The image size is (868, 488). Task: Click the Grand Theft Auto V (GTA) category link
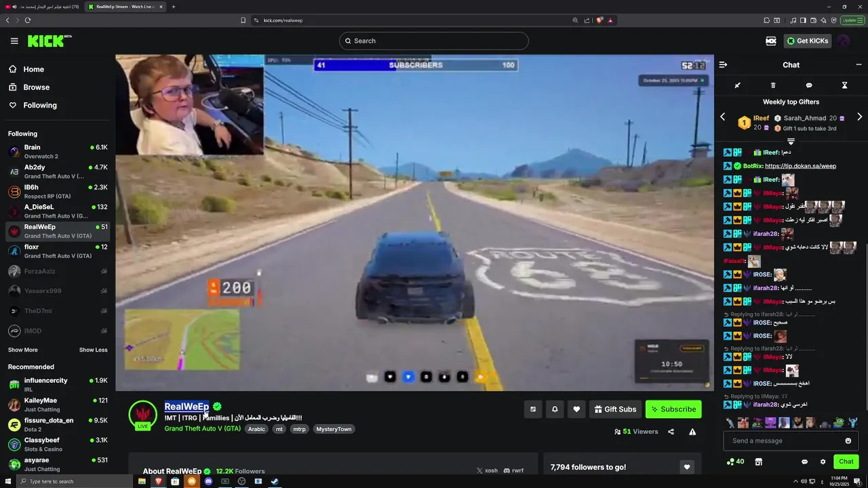point(202,428)
